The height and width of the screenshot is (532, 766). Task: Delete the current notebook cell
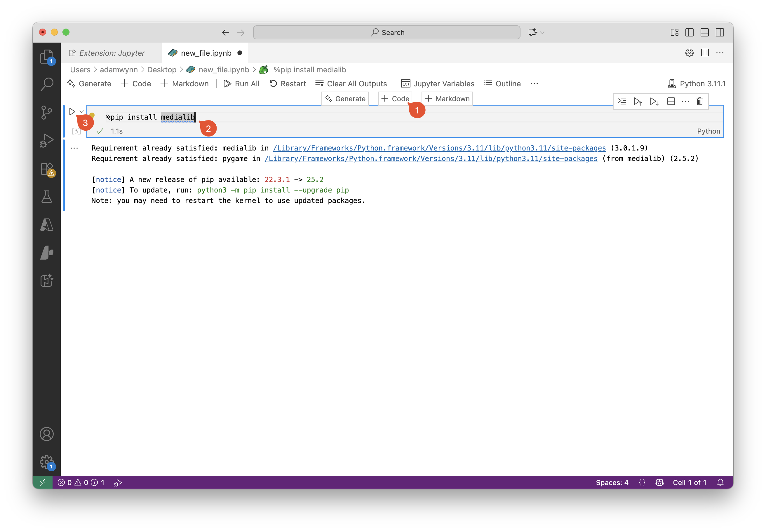point(700,101)
